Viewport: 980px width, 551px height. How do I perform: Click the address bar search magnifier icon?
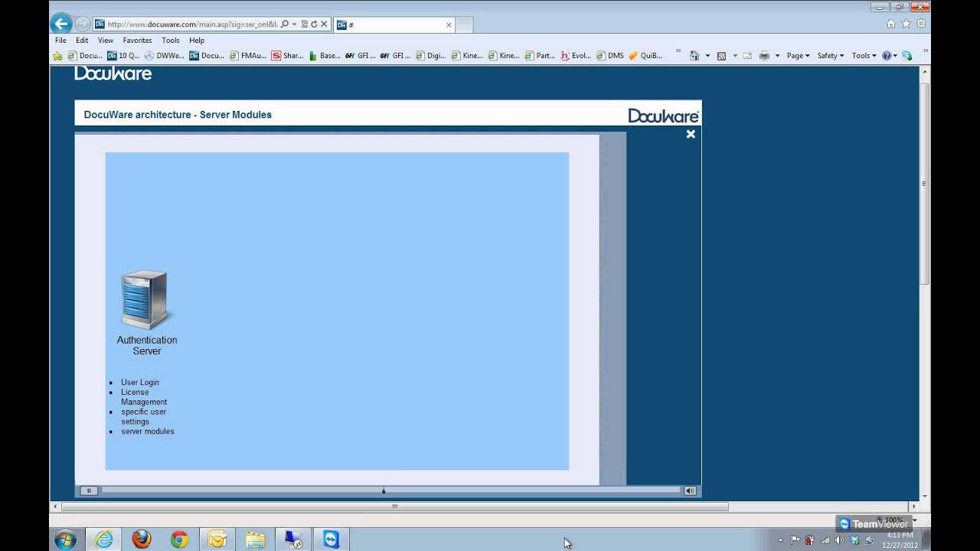285,24
